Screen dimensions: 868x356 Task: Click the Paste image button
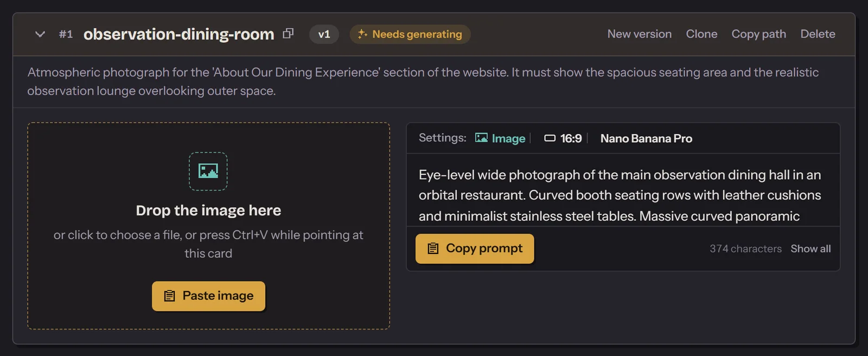[208, 296]
